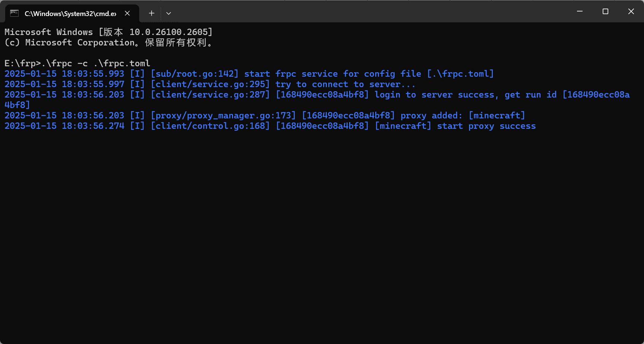Click the Microsoft Windows version line
The width and height of the screenshot is (644, 344).
108,32
